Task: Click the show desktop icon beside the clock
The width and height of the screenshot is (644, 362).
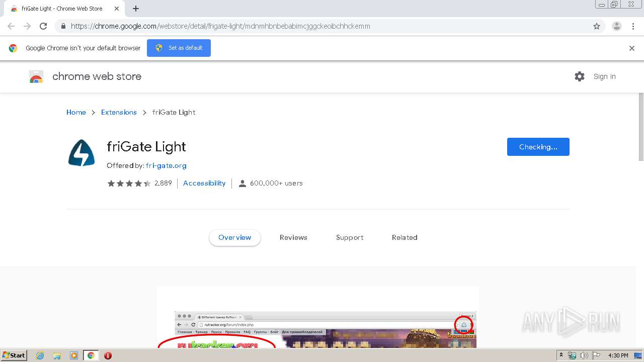Action: point(638,355)
